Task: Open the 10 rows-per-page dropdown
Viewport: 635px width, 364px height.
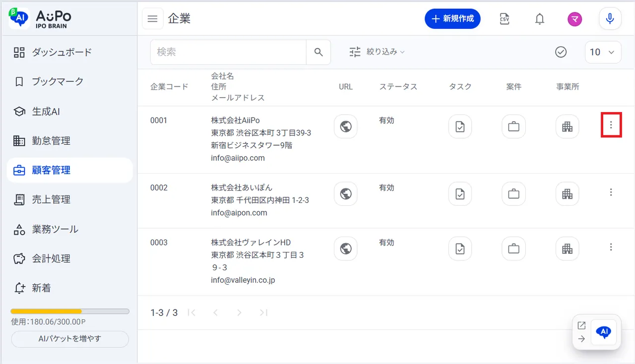Action: [603, 52]
